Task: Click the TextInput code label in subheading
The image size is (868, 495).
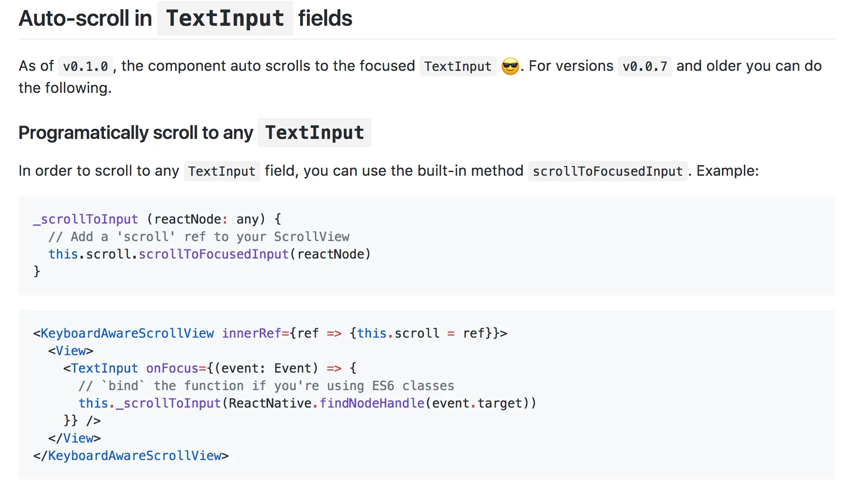Action: coord(314,133)
